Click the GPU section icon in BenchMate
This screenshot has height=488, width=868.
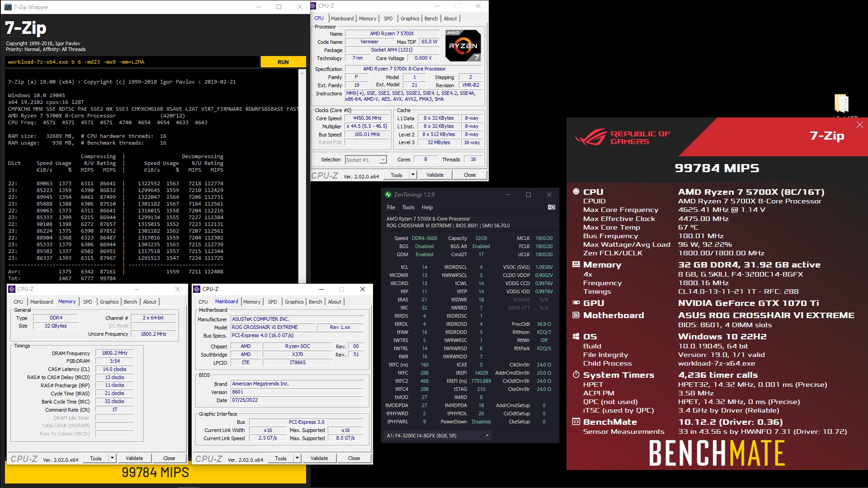pyautogui.click(x=576, y=303)
